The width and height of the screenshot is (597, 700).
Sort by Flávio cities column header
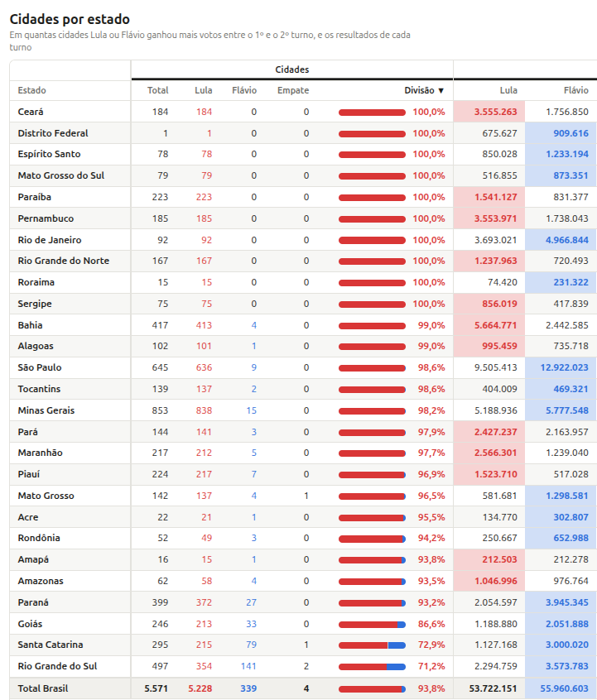click(x=244, y=90)
